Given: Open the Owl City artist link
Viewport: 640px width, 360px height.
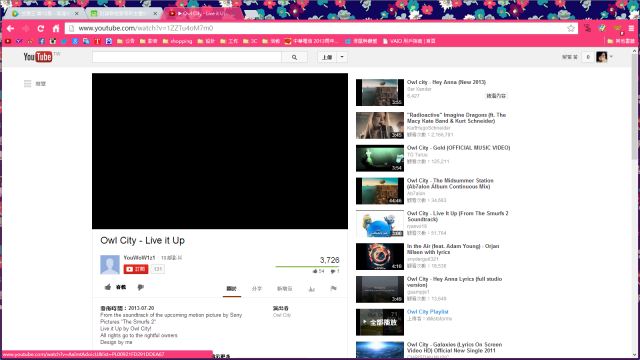Looking at the screenshot, I should 282,315.
